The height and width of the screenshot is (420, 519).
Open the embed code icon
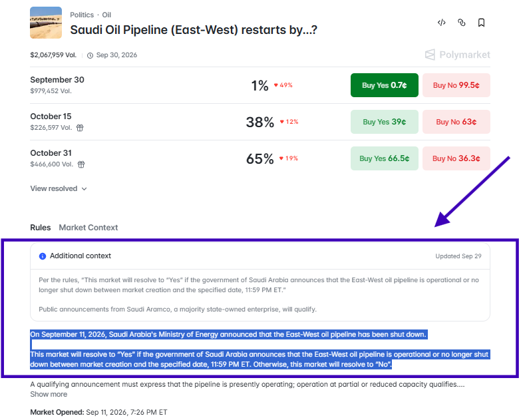441,23
